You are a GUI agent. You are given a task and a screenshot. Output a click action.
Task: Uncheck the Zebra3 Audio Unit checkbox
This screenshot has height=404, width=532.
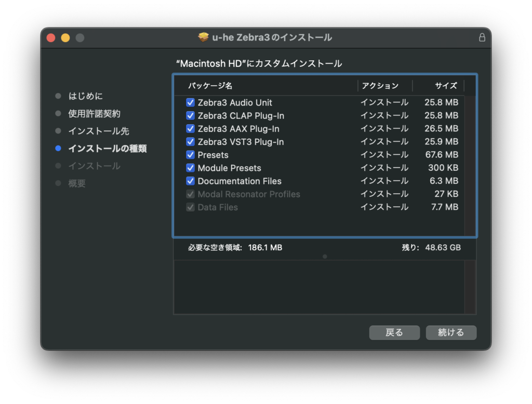point(190,103)
